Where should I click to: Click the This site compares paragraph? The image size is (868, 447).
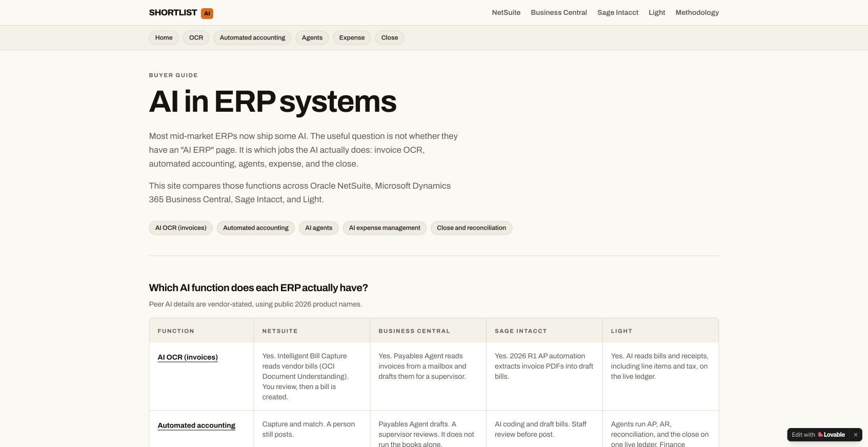(300, 193)
